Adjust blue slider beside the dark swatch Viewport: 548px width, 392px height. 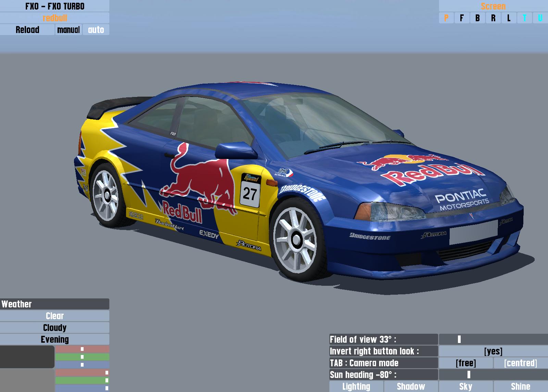tap(82, 365)
